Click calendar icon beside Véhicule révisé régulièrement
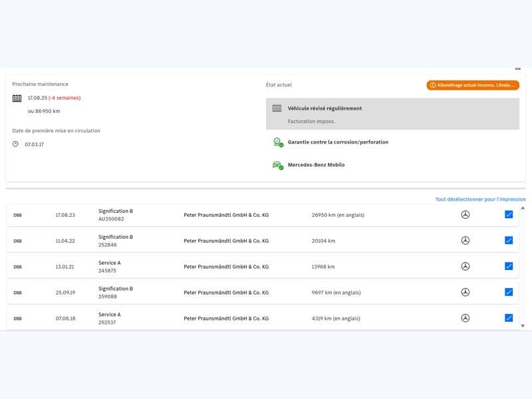Image resolution: width=532 pixels, height=399 pixels. pos(277,108)
